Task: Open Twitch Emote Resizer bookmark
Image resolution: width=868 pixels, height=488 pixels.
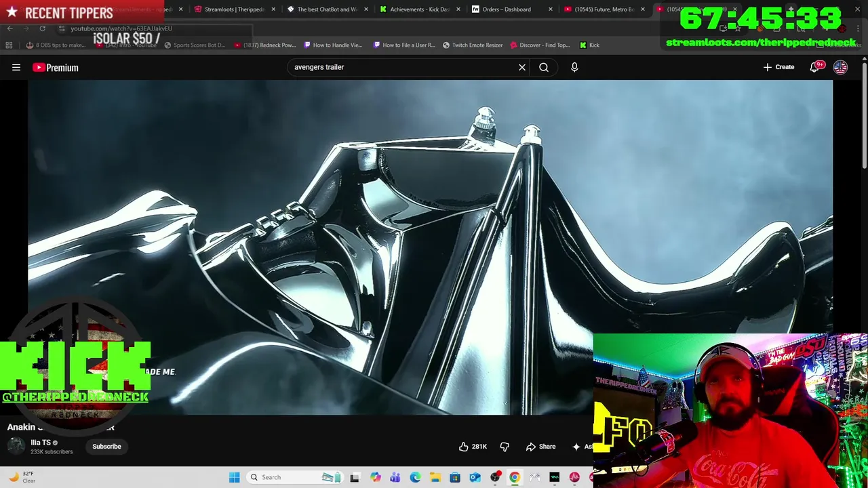Action: pyautogui.click(x=473, y=45)
